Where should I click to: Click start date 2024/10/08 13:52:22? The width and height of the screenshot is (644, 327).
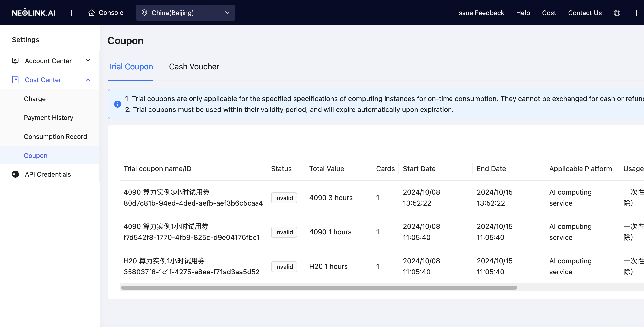[x=422, y=198]
